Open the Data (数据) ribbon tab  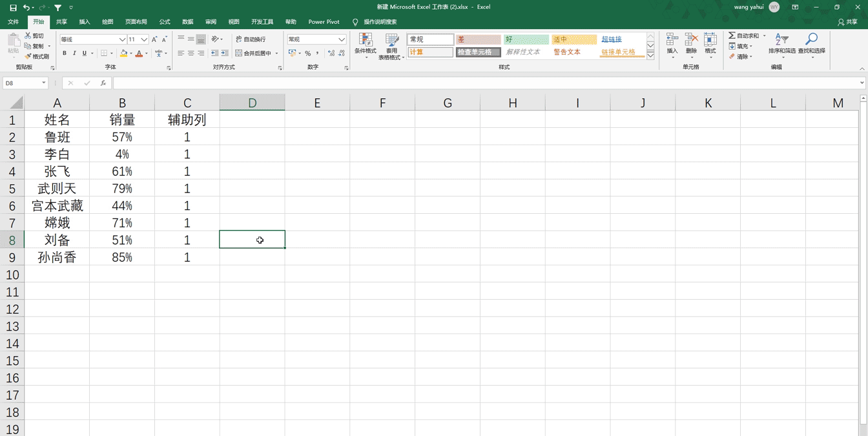[x=188, y=22]
